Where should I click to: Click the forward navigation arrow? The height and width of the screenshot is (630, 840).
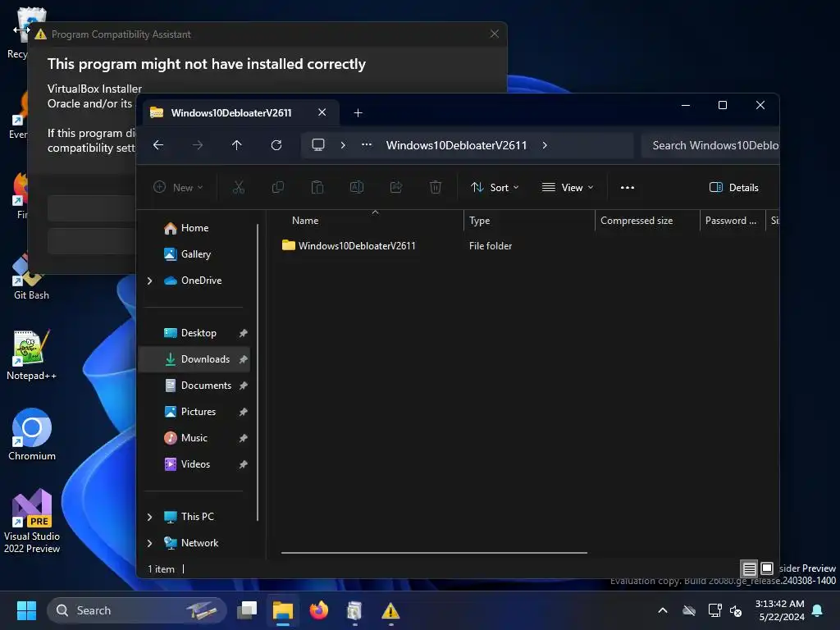point(198,145)
